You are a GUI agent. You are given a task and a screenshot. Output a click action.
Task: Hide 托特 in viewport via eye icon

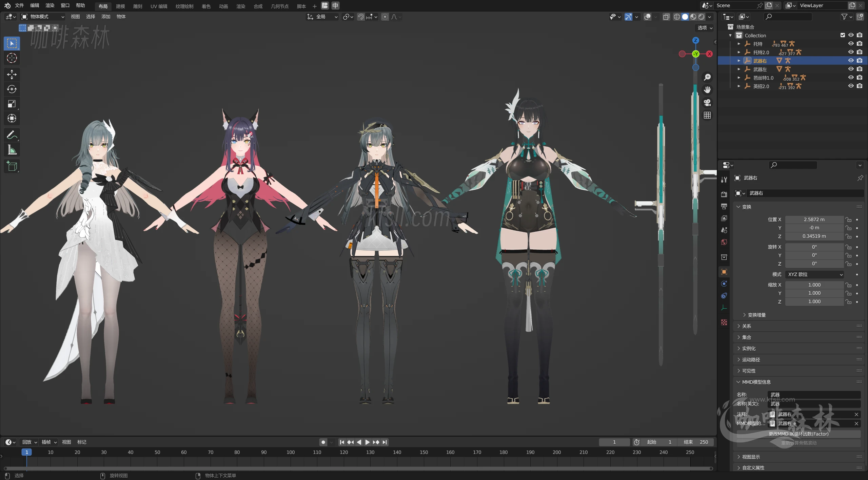point(851,44)
